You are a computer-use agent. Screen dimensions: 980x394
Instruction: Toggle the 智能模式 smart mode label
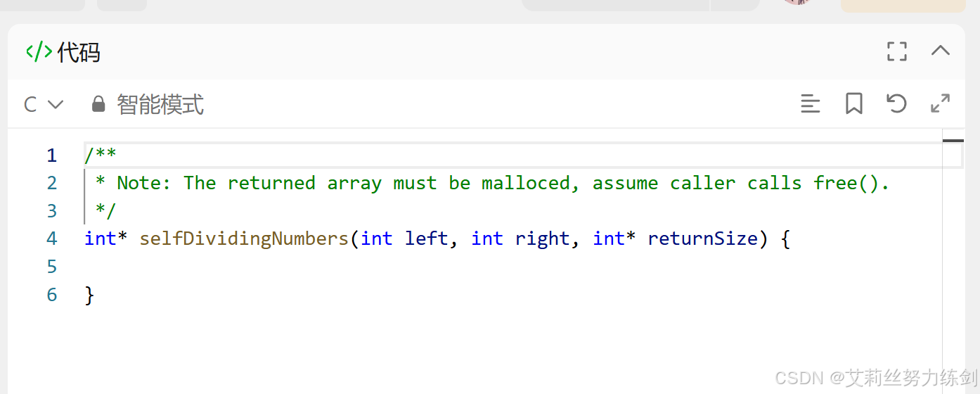click(x=160, y=105)
